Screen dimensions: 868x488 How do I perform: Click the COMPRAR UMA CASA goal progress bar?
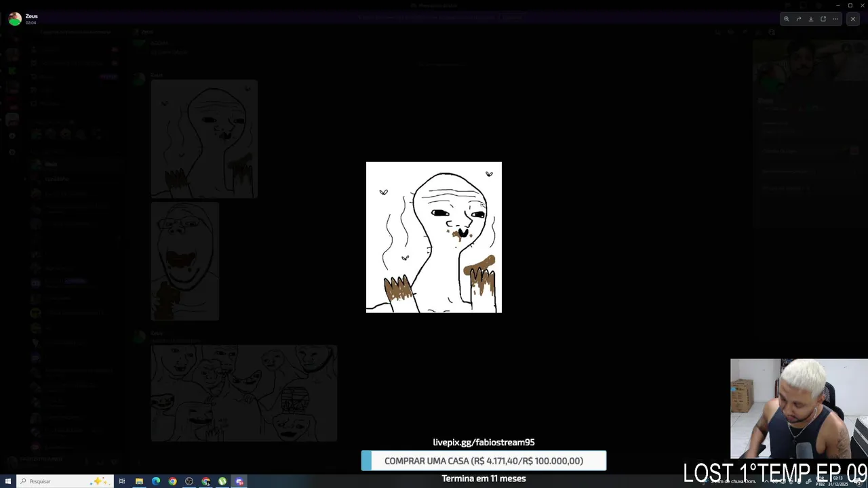484,461
